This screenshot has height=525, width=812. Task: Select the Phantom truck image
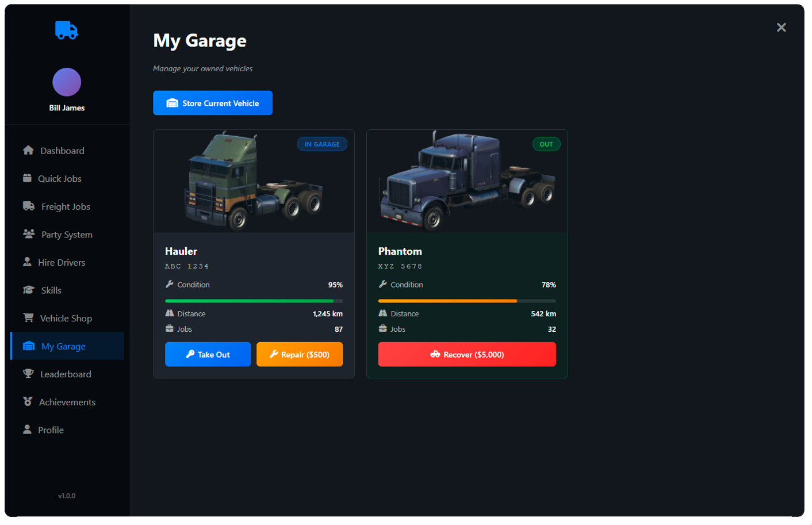467,181
